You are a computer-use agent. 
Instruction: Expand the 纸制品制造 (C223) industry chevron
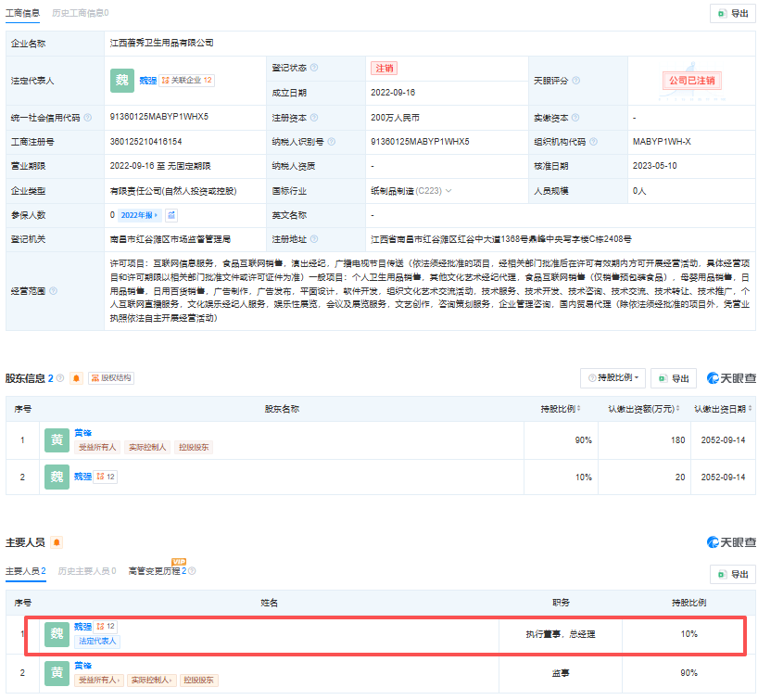[x=448, y=191]
